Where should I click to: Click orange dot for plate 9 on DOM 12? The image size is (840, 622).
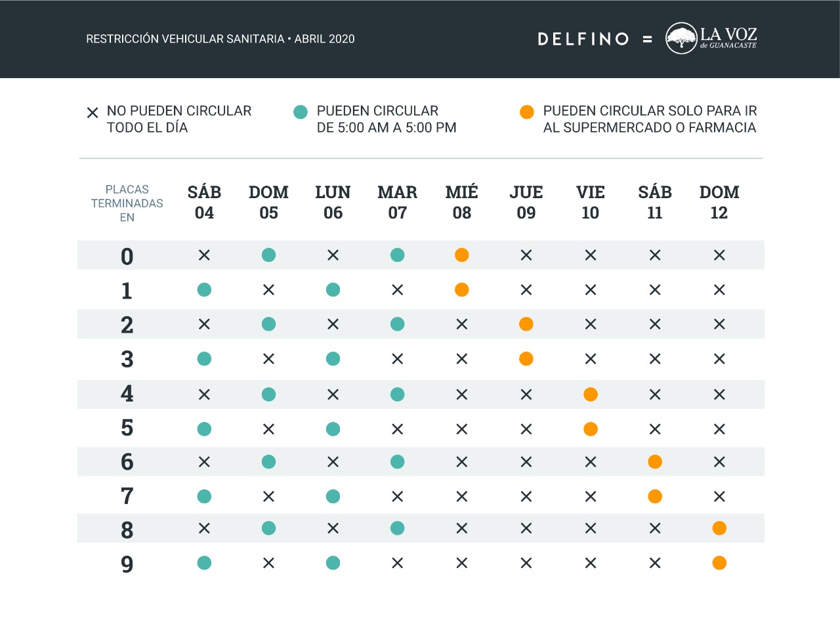pos(719,563)
